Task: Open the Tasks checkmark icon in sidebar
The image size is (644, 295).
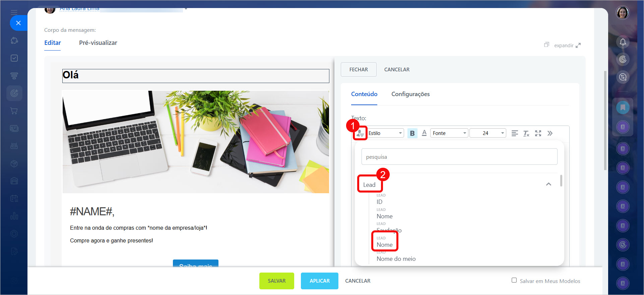Action: coord(14,58)
